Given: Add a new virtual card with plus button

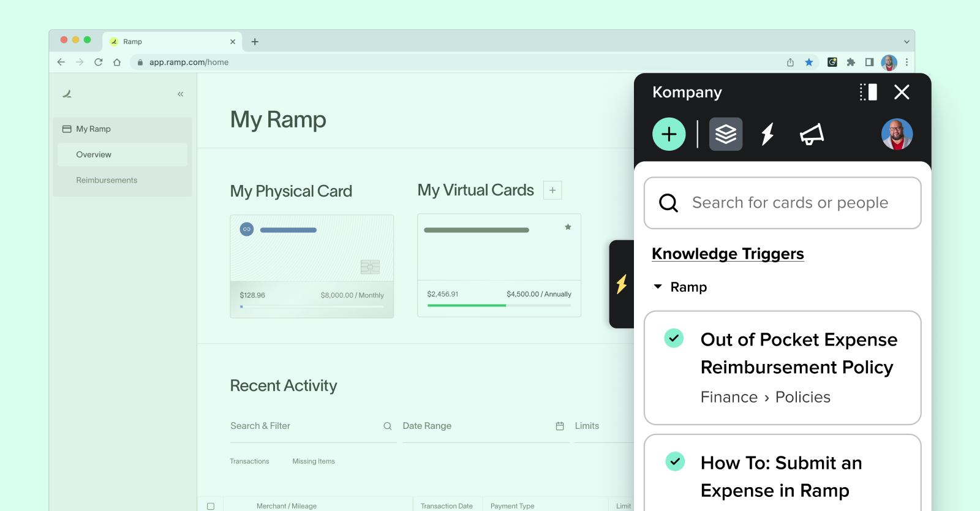Looking at the screenshot, I should coord(552,190).
